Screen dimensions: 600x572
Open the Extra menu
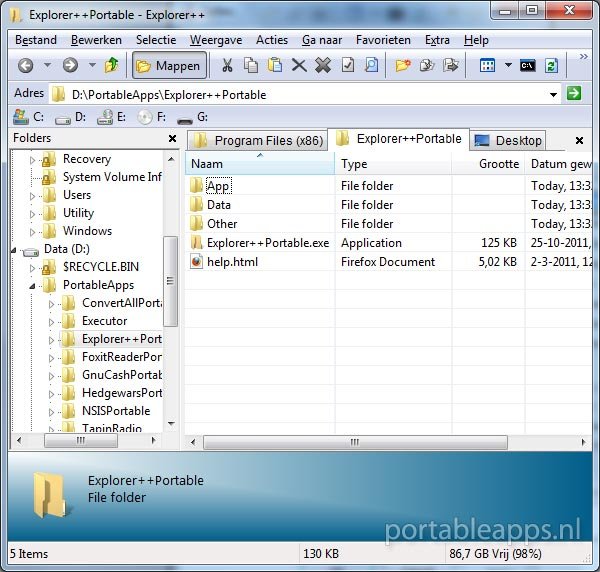(x=437, y=40)
